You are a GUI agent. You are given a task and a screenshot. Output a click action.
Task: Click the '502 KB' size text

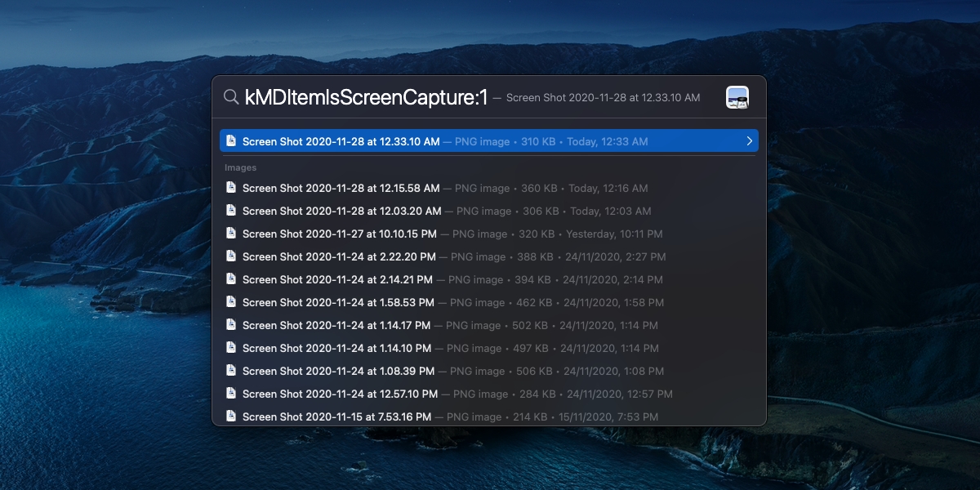pyautogui.click(x=530, y=325)
